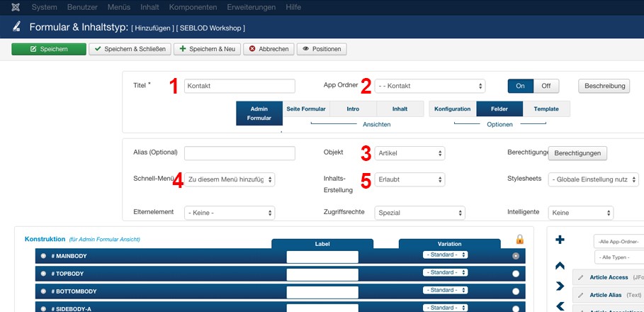This screenshot has height=312, width=644.
Task: Click the Alias (Optional) input field
Action: (x=239, y=153)
